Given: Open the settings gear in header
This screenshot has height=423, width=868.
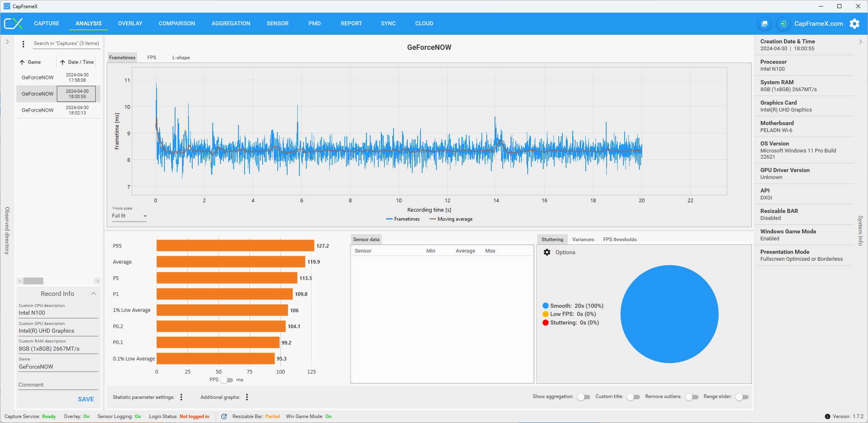Looking at the screenshot, I should click(x=855, y=24).
